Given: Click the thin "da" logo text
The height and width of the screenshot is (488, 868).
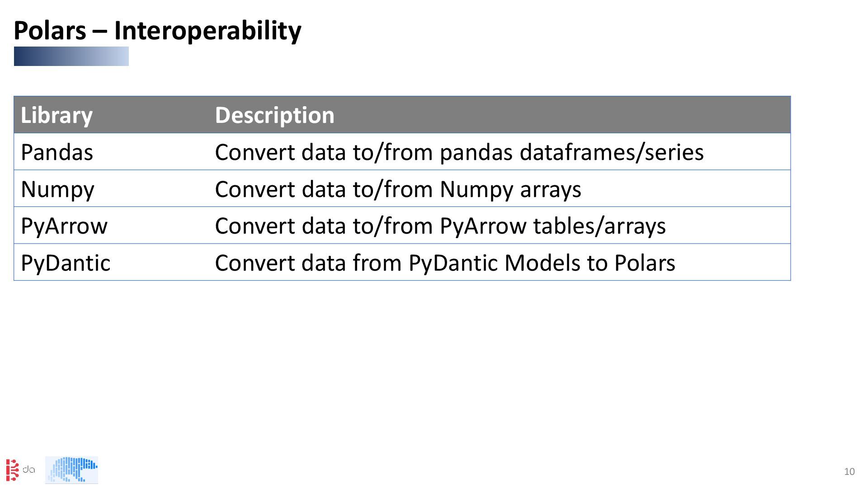Looking at the screenshot, I should pos(29,469).
